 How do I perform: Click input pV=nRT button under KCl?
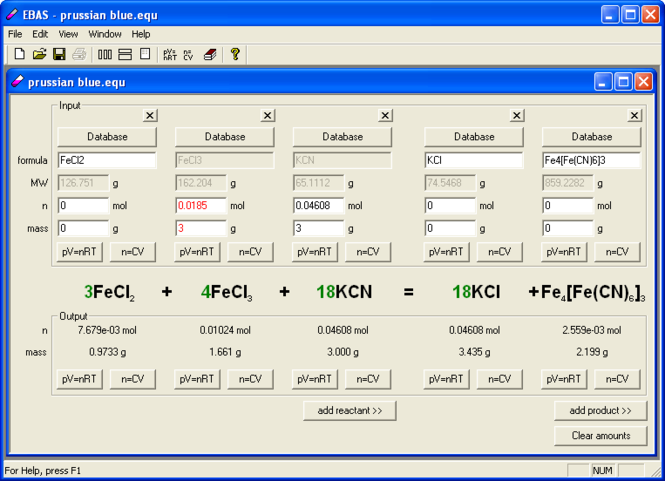pos(446,252)
